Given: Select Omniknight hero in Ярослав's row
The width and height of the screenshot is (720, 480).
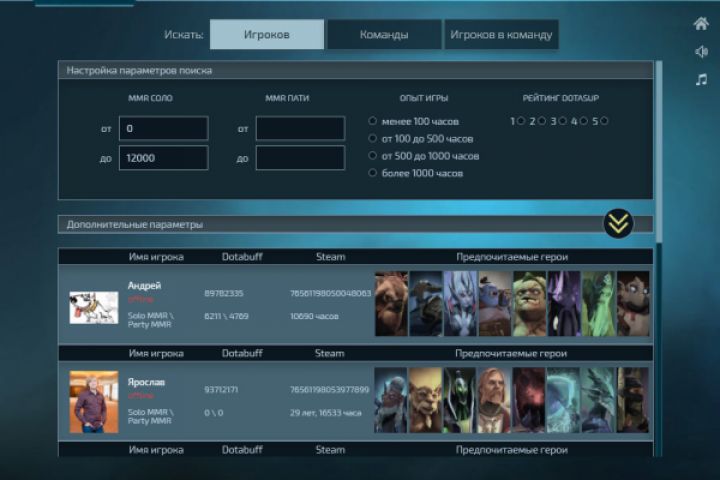Looking at the screenshot, I should tap(494, 400).
